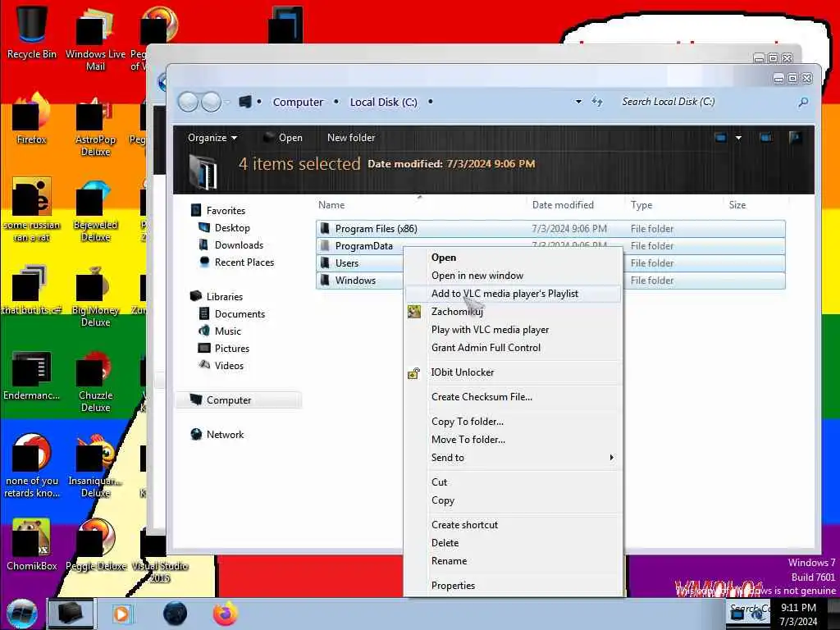
Task: Click the Windows Start orb
Action: click(x=22, y=614)
